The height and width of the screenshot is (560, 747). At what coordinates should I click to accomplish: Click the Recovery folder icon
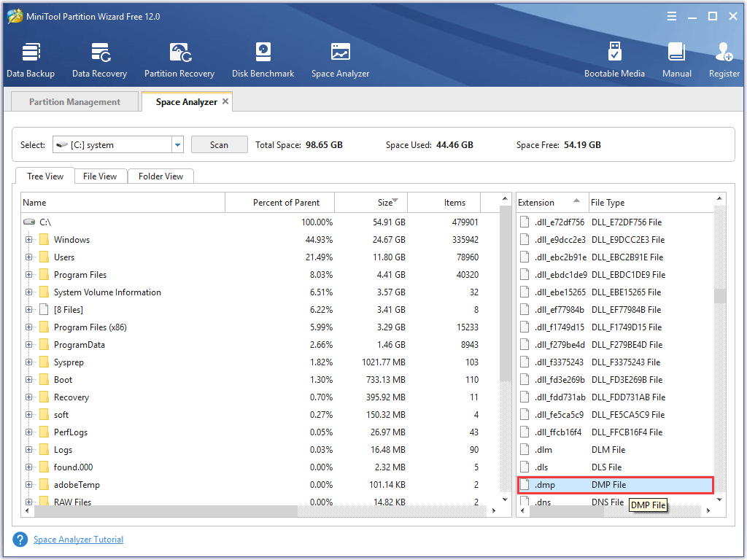44,397
